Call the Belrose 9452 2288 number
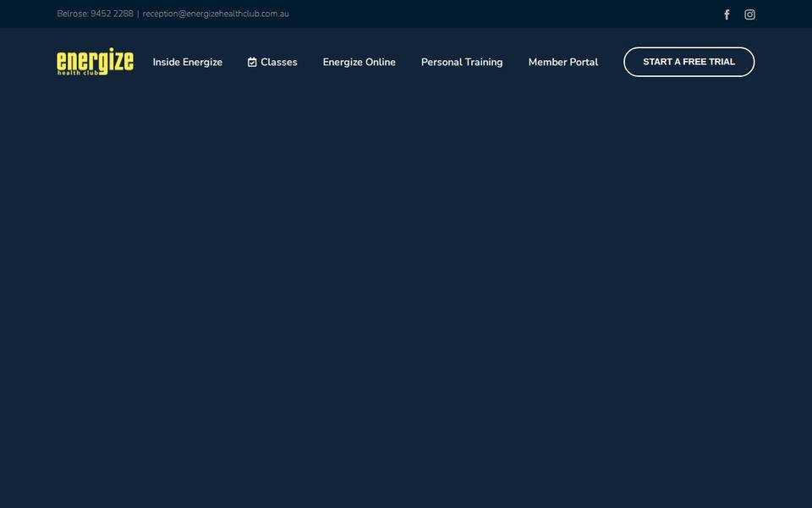Screen dimensions: 812x508 click(x=95, y=14)
